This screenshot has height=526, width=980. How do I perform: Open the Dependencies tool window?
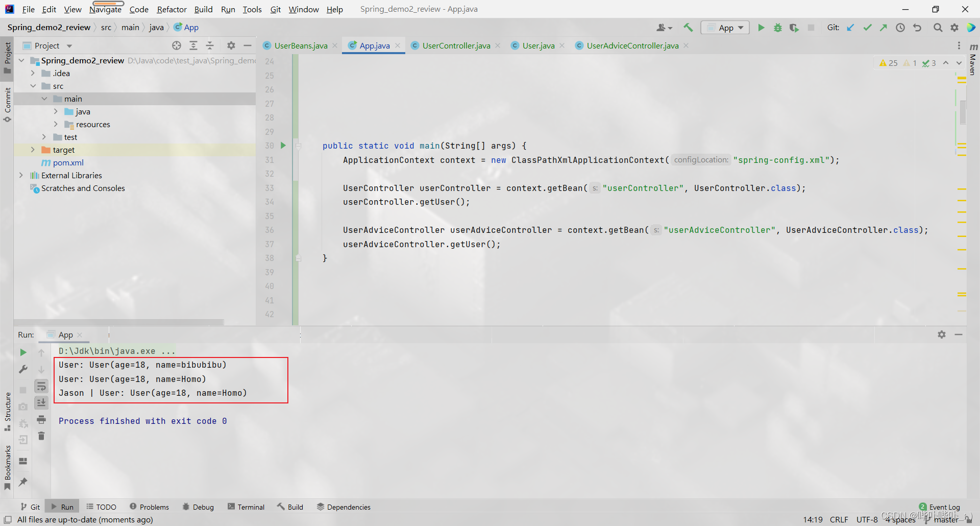click(x=344, y=507)
